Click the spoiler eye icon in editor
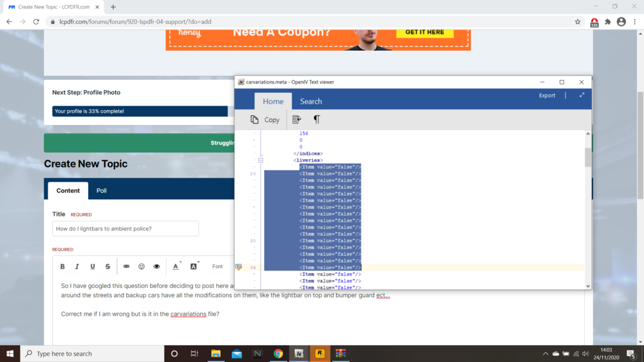Viewport: 644px width, 362px height. [156, 267]
